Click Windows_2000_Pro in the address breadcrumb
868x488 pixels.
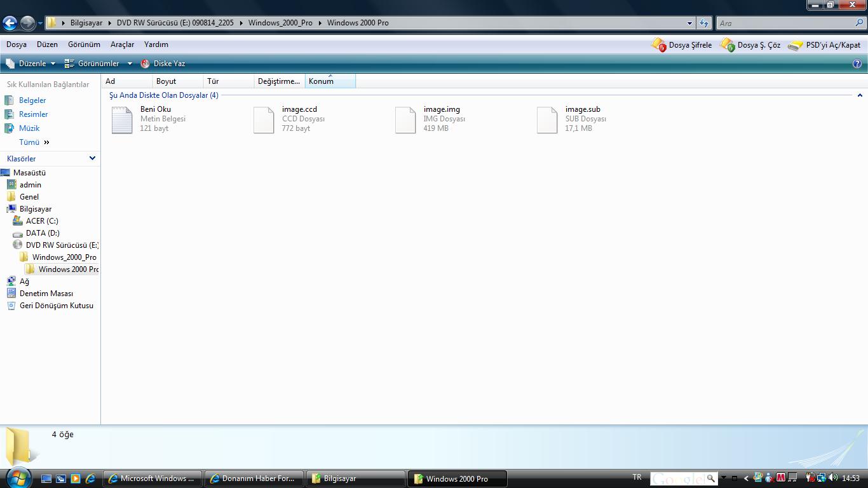pos(280,23)
